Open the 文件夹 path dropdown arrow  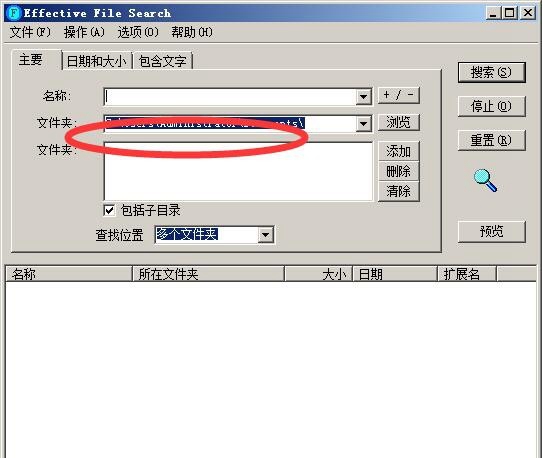coord(363,123)
